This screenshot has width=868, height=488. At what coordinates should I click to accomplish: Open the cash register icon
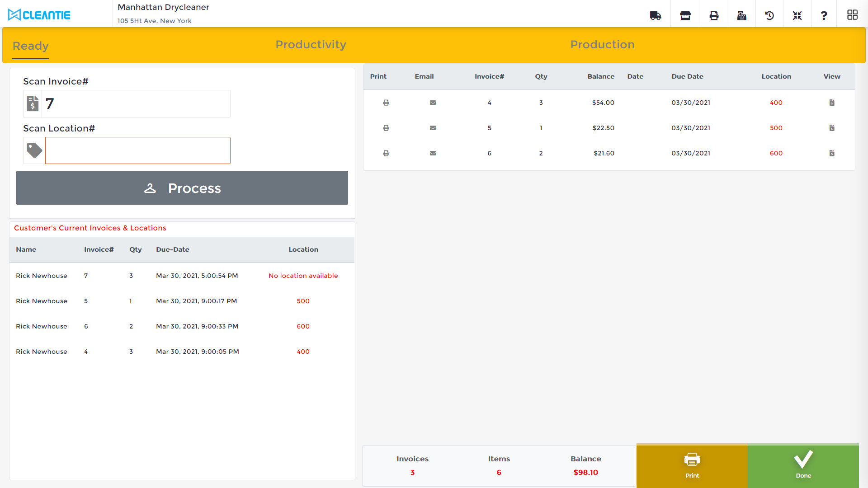(742, 15)
